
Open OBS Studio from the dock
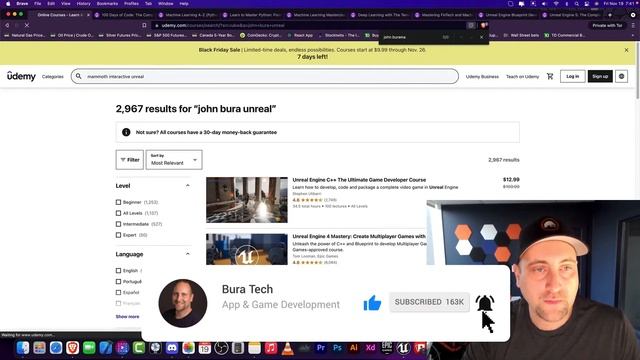pos(221,348)
